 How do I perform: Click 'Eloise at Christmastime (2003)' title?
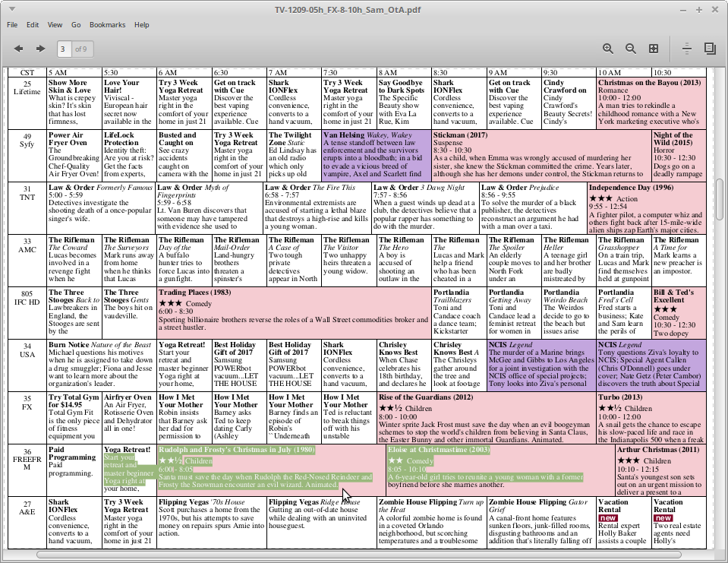pyautogui.click(x=439, y=450)
